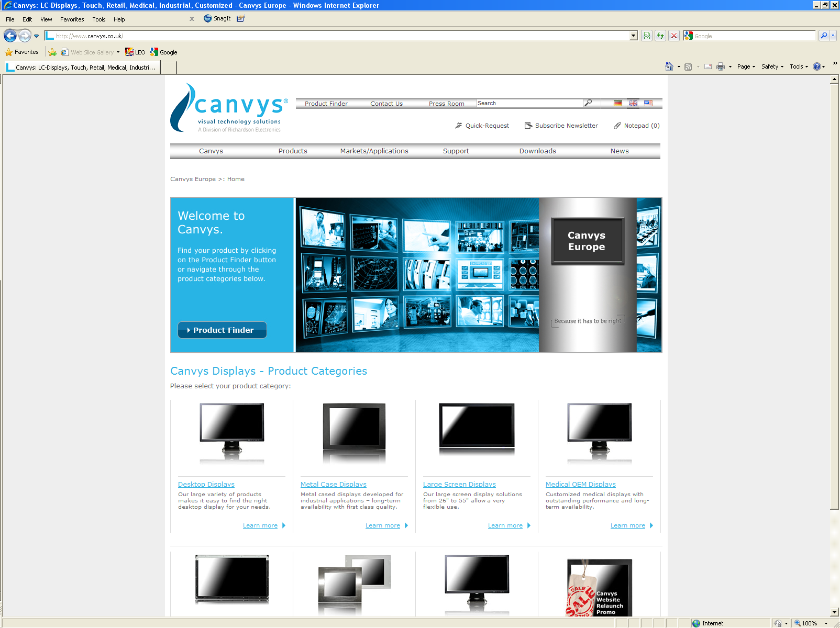This screenshot has width=840, height=628.
Task: Click the blue Product Finder button
Action: (222, 330)
